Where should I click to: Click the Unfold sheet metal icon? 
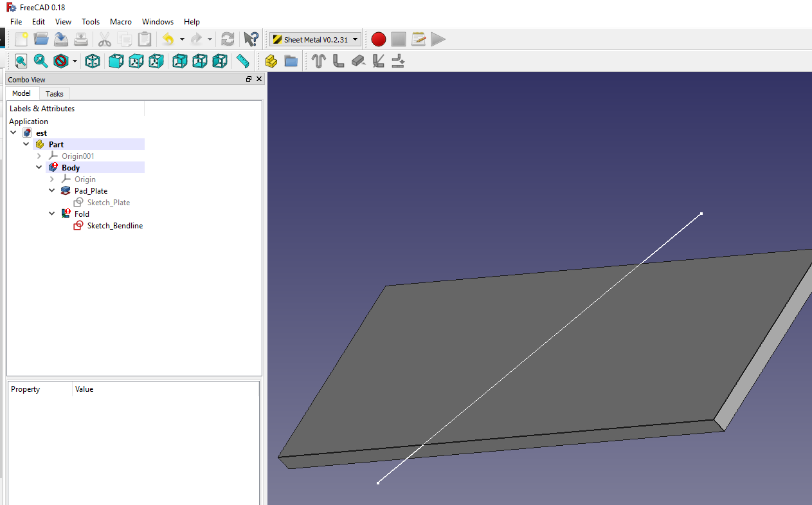click(x=397, y=60)
